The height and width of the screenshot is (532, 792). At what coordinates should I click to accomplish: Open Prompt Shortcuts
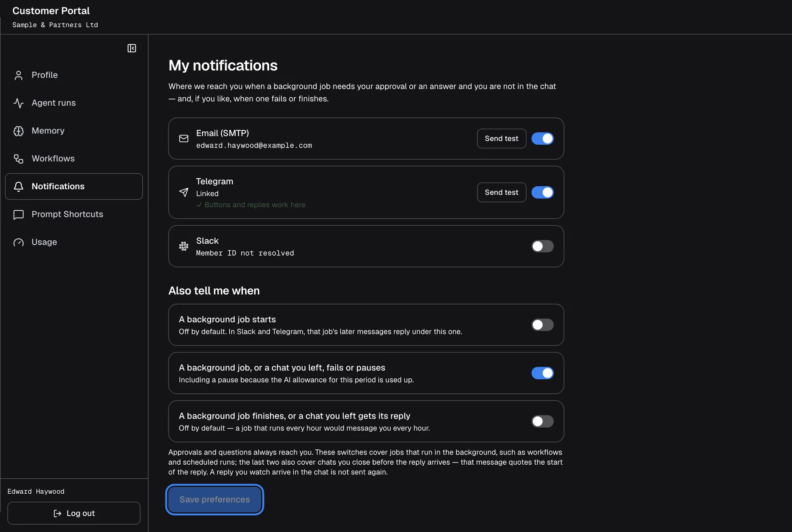(x=74, y=214)
